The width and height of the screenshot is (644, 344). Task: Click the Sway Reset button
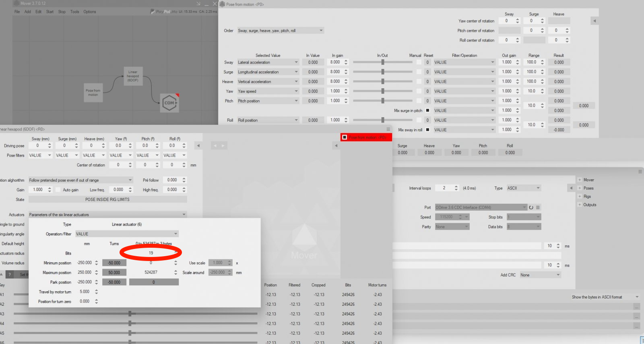point(427,62)
